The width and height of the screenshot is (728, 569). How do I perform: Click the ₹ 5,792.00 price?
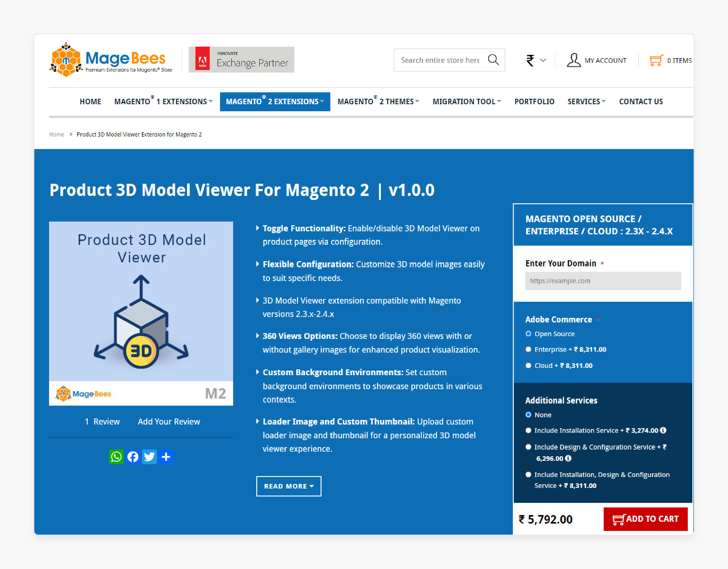(545, 519)
